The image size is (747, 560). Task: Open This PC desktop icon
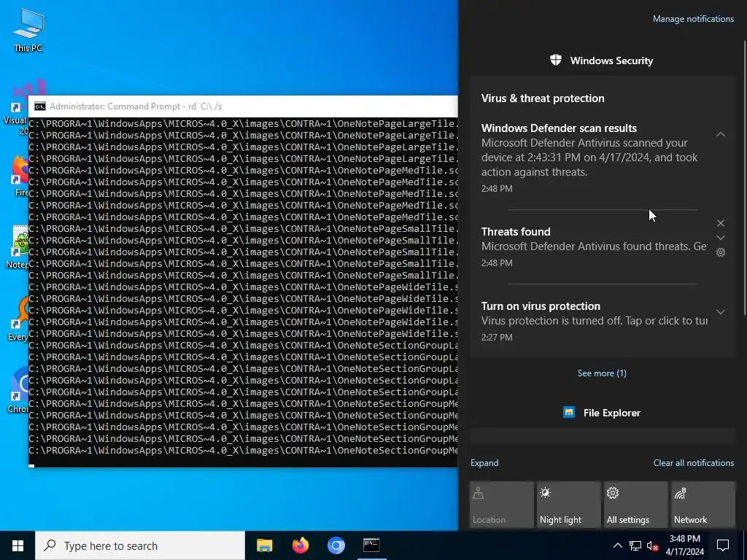(x=28, y=30)
